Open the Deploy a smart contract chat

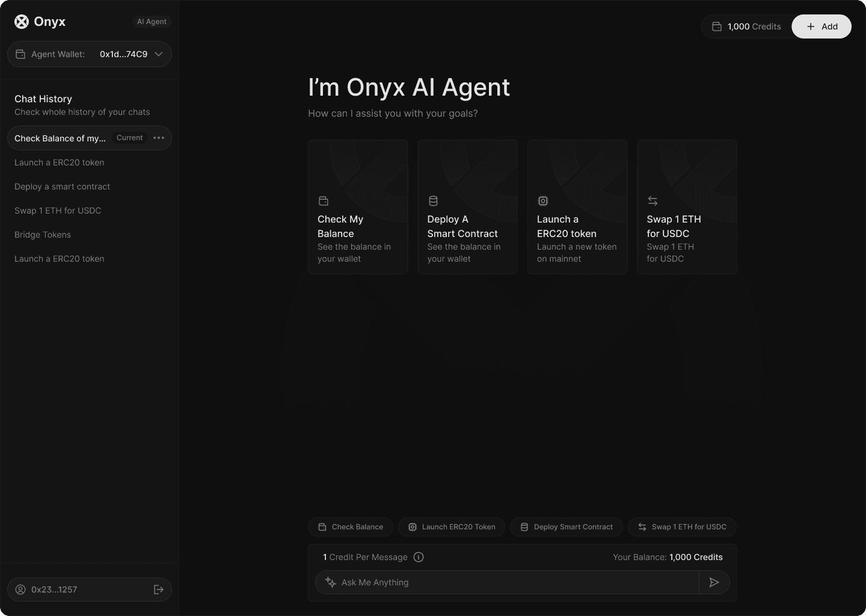(x=62, y=186)
